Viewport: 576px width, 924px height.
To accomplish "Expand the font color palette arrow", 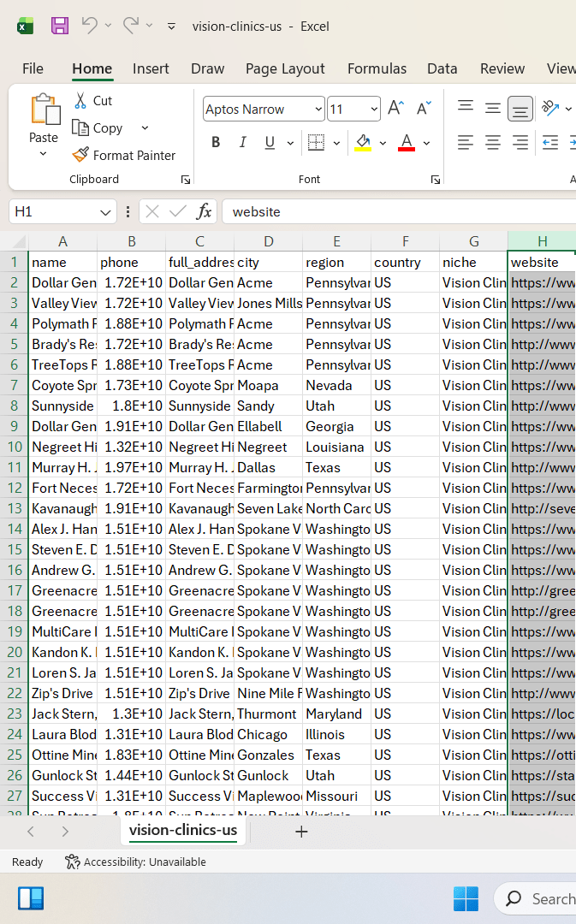I will click(x=426, y=143).
